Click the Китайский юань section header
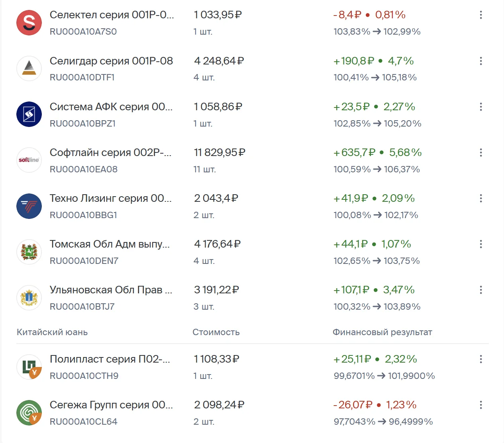 pyautogui.click(x=52, y=332)
